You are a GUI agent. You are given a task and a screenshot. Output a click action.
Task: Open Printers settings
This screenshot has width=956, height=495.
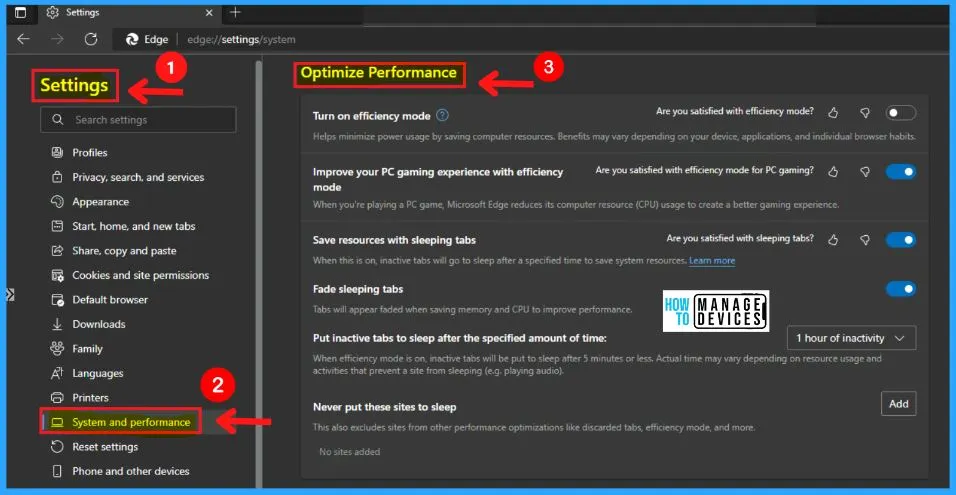(90, 397)
